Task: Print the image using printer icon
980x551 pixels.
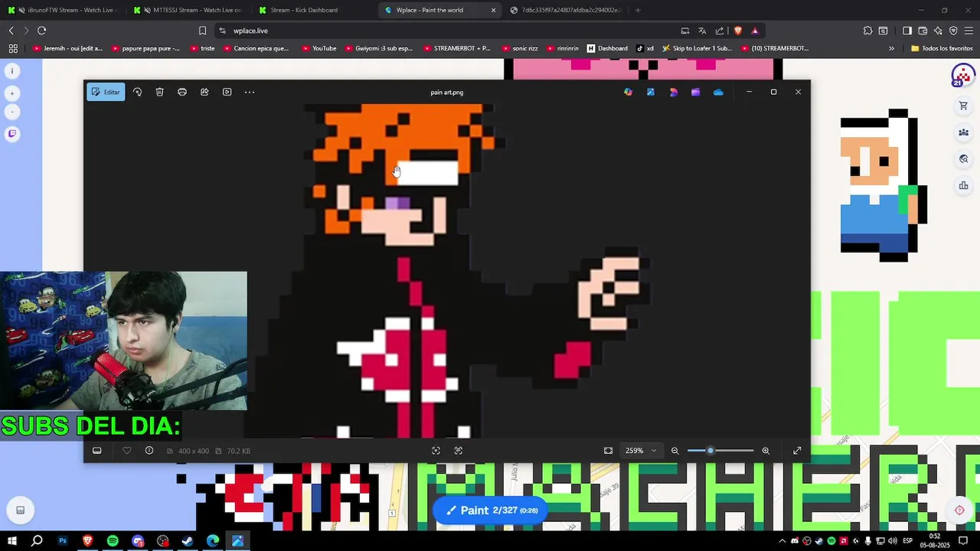Action: click(182, 92)
